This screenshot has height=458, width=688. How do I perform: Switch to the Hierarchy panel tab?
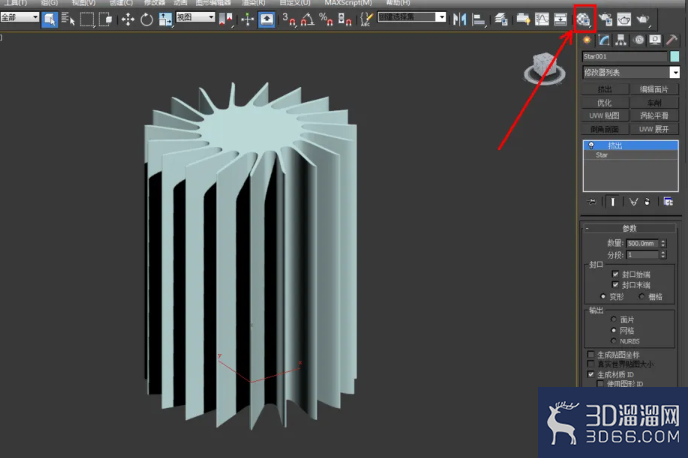pyautogui.click(x=621, y=40)
